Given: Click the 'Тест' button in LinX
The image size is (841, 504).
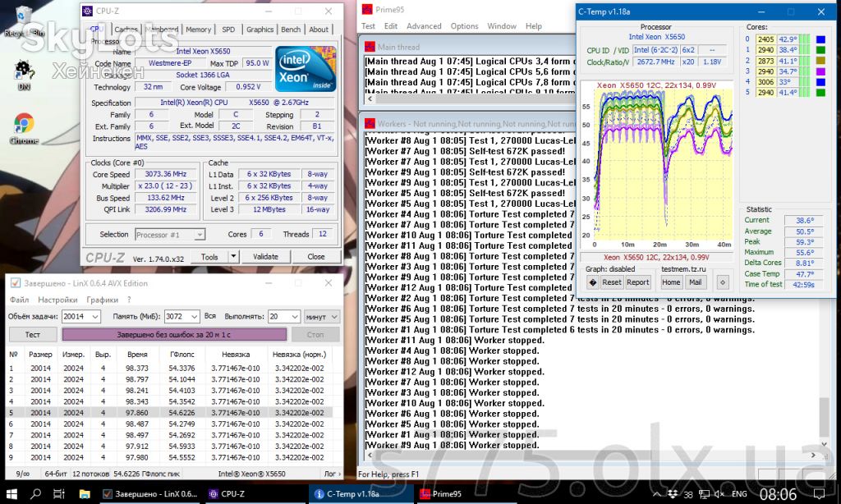Looking at the screenshot, I should [x=33, y=335].
